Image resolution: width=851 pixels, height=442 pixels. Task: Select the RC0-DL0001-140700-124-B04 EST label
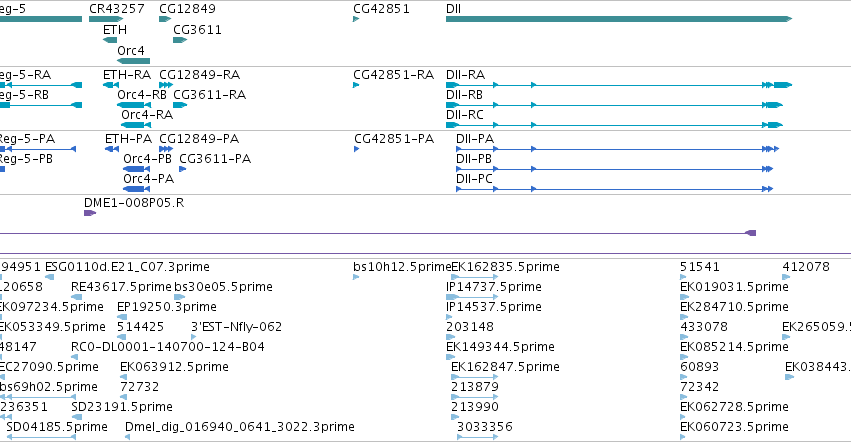pos(168,346)
